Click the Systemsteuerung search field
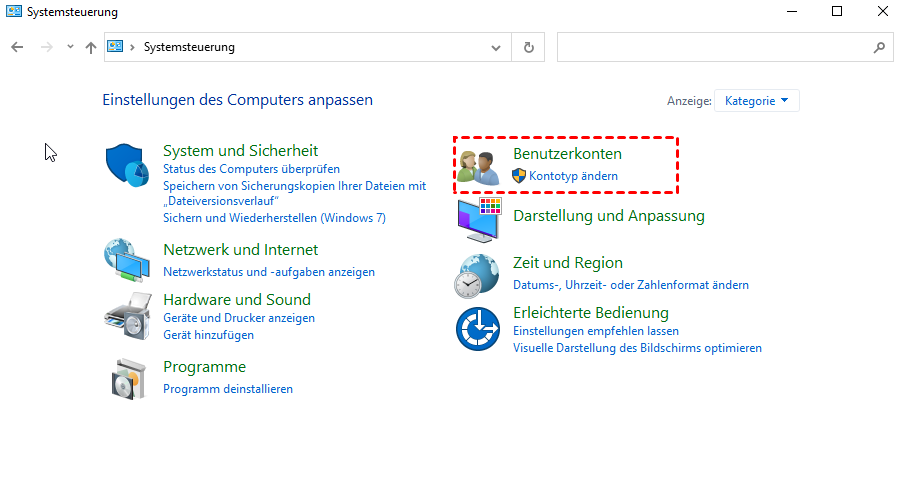The width and height of the screenshot is (901, 485). 713,47
